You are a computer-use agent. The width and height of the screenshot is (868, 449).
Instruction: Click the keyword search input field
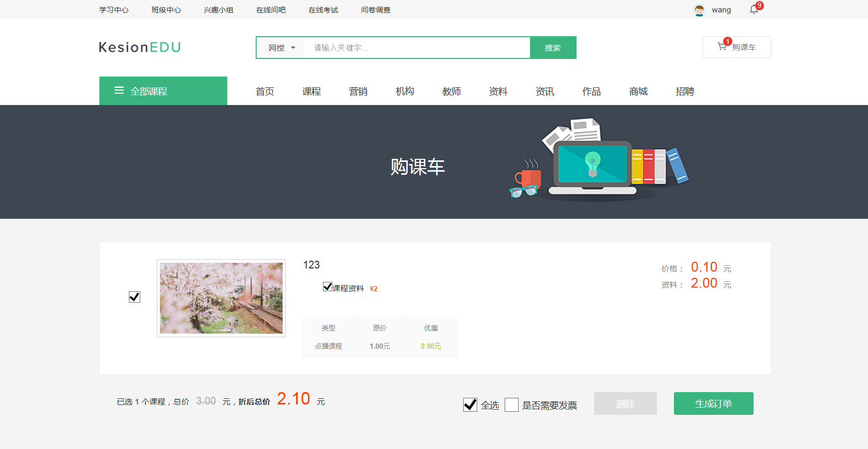coord(416,48)
